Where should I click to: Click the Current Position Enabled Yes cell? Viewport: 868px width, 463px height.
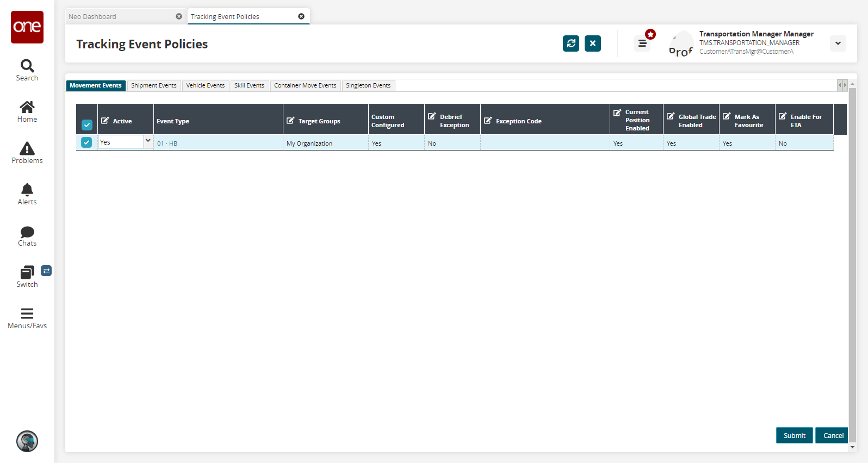(x=637, y=143)
